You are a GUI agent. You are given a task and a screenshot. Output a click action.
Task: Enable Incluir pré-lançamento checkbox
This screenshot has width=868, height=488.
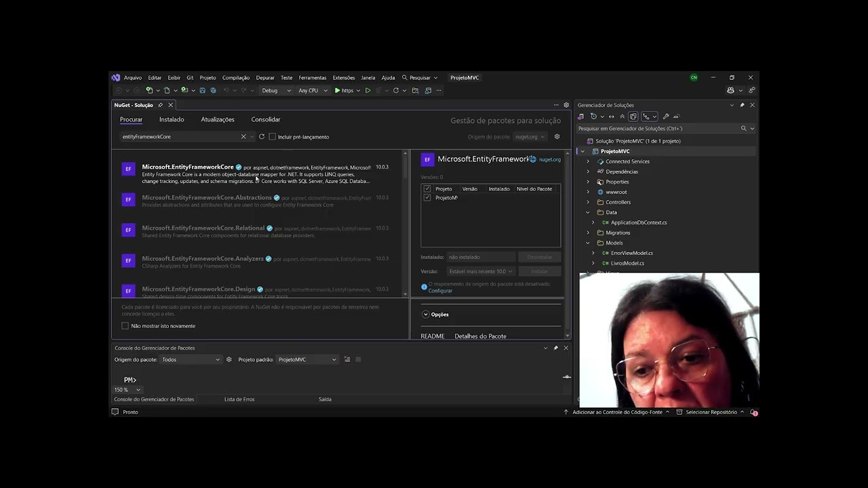[272, 136]
